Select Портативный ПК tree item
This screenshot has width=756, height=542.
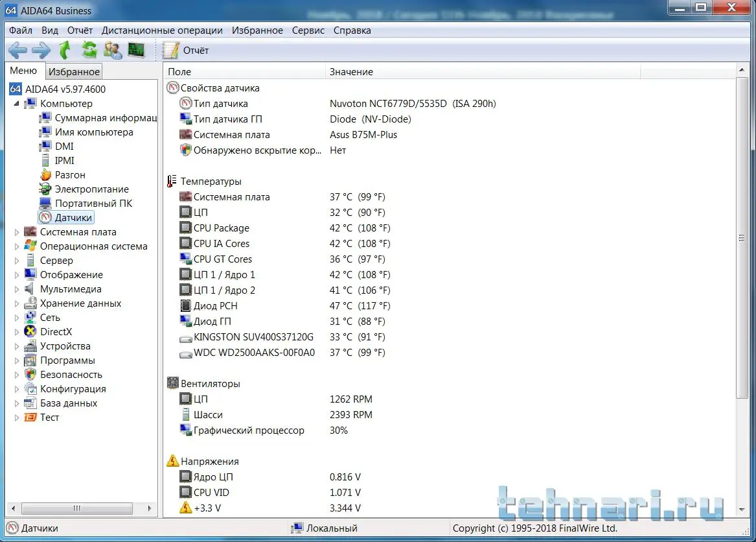(86, 203)
